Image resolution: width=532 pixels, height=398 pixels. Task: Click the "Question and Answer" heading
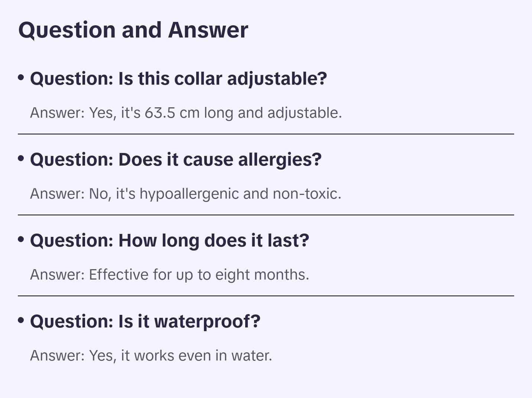point(133,30)
